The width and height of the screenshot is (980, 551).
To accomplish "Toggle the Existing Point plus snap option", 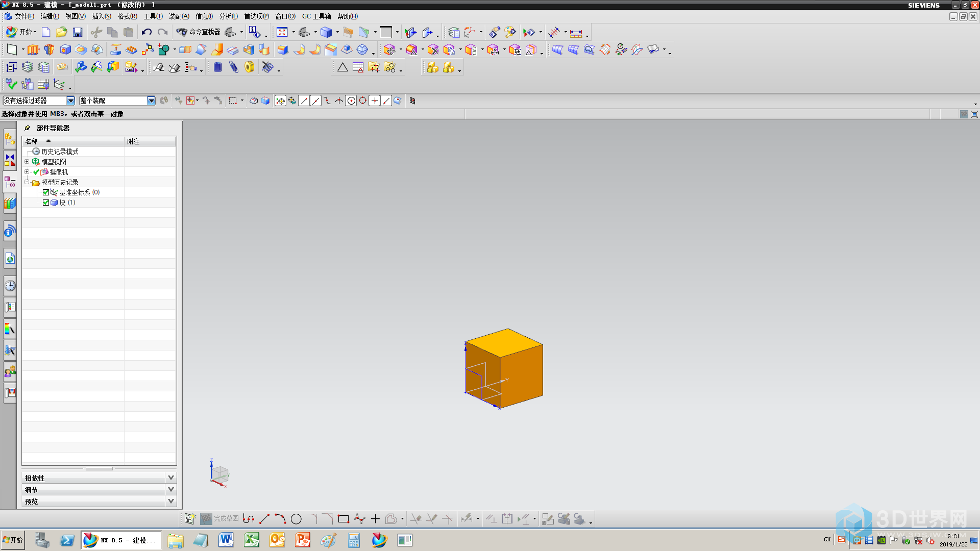I will (374, 101).
